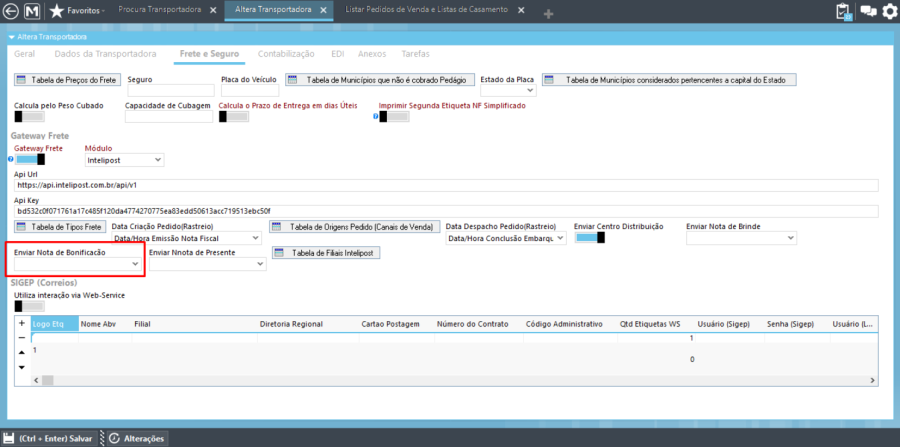
Task: Click the grid scrollbar left arrow
Action: click(x=37, y=380)
